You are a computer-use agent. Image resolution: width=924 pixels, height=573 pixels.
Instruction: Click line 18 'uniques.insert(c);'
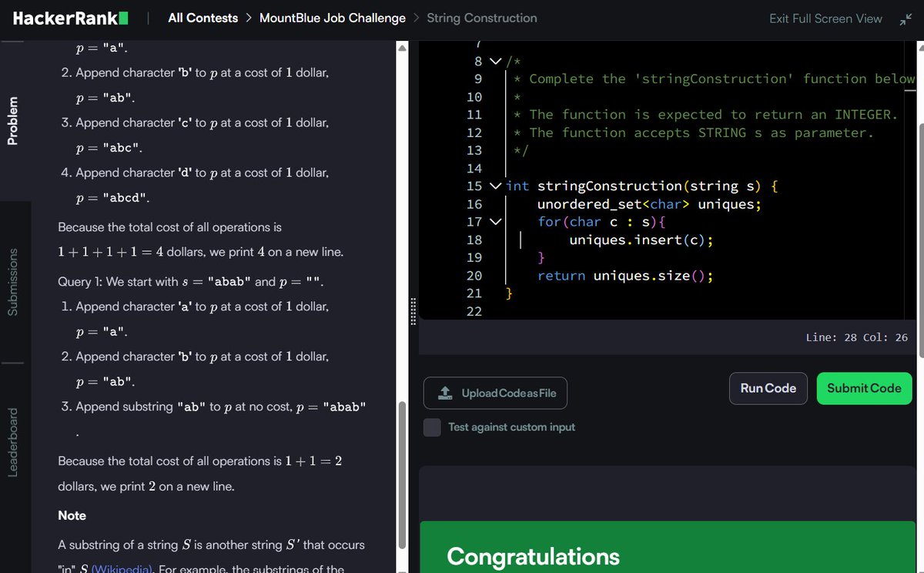641,240
